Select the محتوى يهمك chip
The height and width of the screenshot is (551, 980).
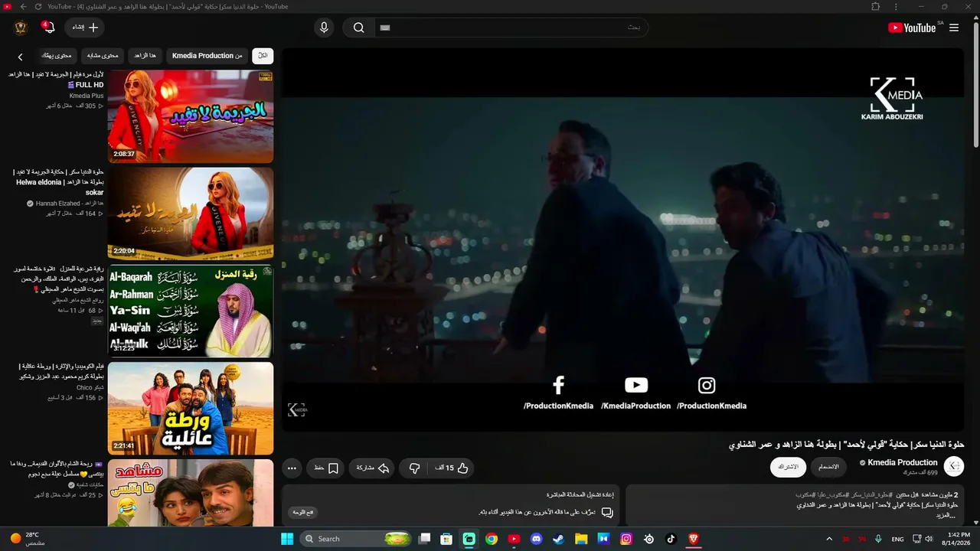click(57, 56)
